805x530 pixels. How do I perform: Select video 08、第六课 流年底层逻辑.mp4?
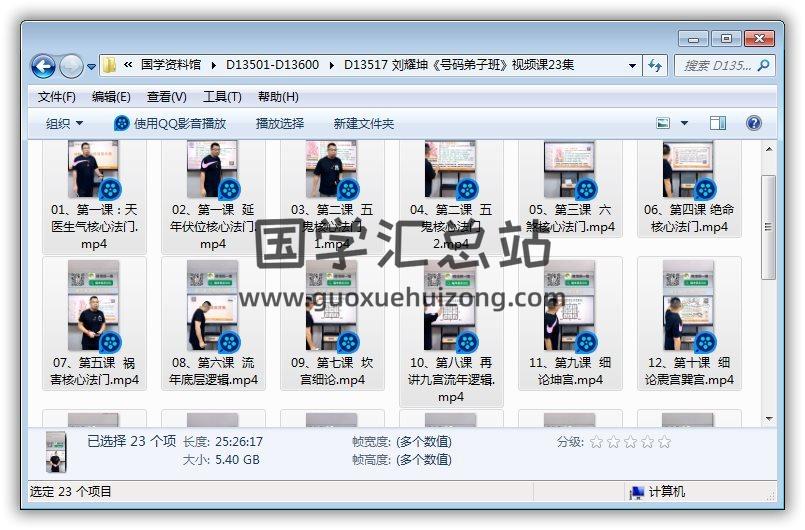[x=213, y=324]
